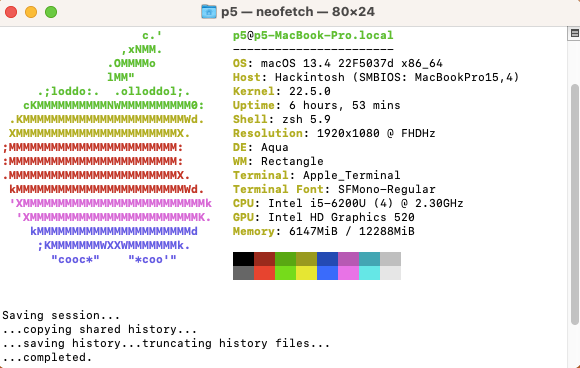Click the '...copying shared history...' line

point(100,329)
